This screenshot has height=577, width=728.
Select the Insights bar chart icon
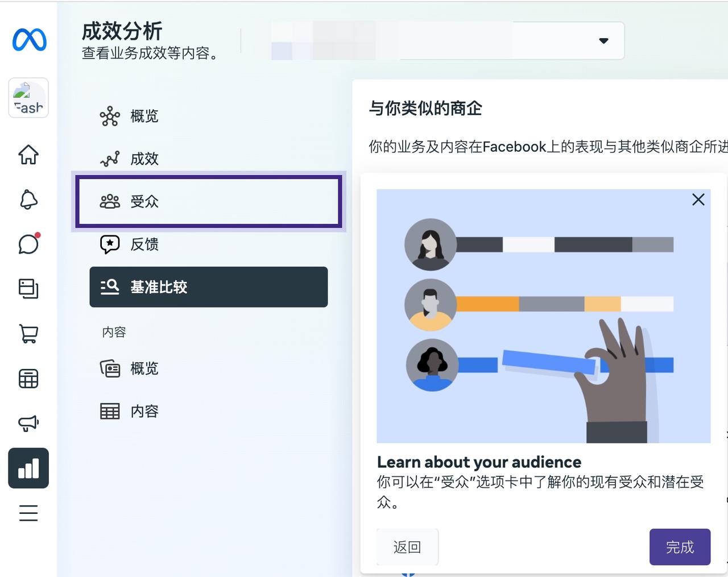coord(28,468)
